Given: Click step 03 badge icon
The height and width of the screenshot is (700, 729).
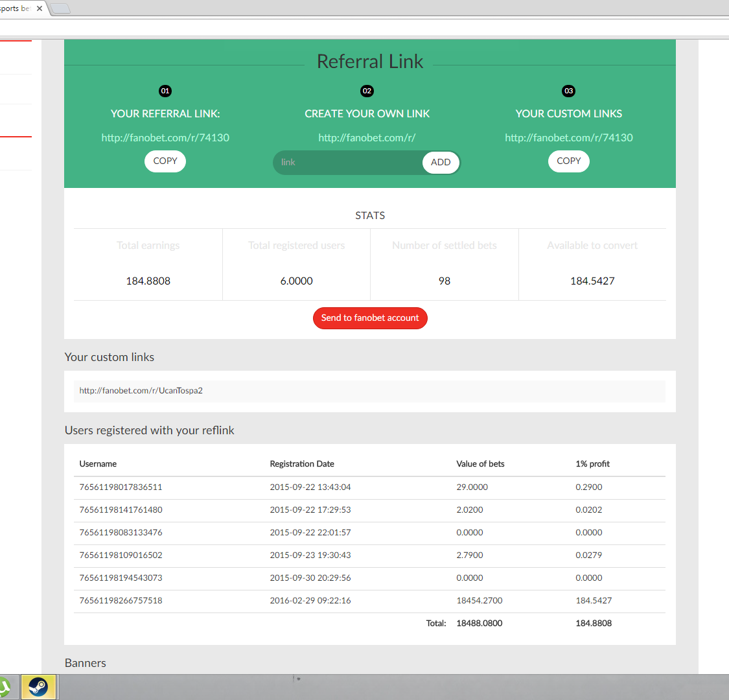Looking at the screenshot, I should [x=568, y=91].
